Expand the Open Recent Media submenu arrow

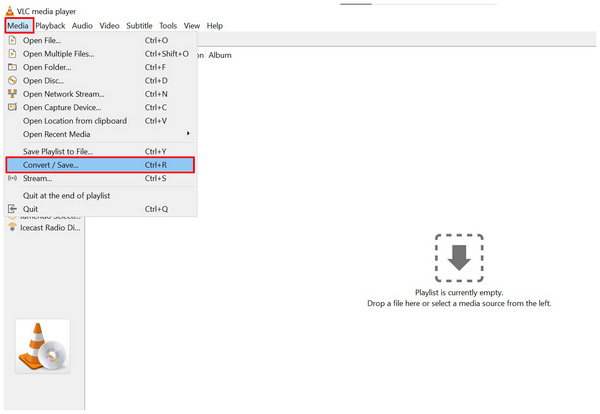point(188,134)
